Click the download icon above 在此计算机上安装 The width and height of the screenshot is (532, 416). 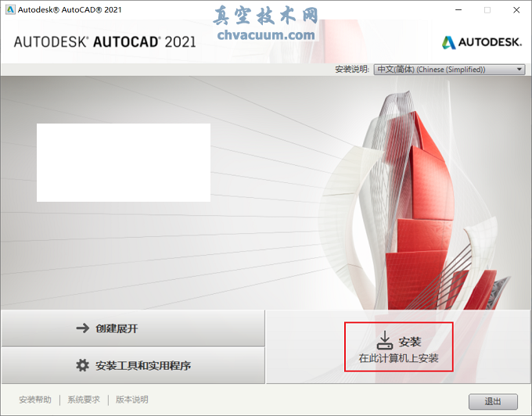384,340
